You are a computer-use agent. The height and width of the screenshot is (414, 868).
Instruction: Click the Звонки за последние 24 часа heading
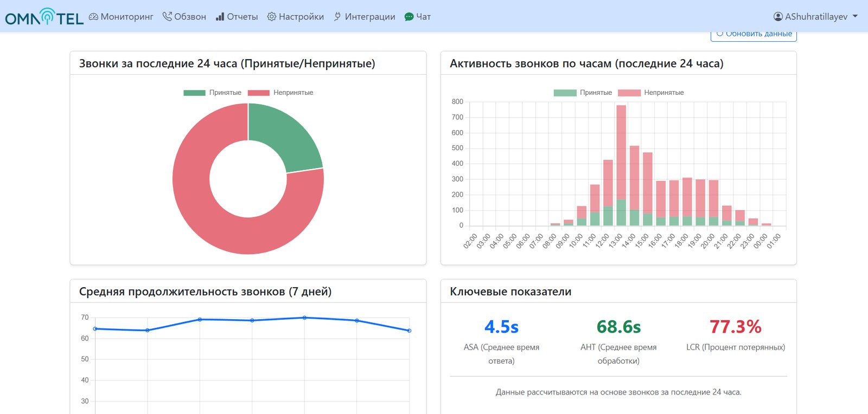(227, 63)
